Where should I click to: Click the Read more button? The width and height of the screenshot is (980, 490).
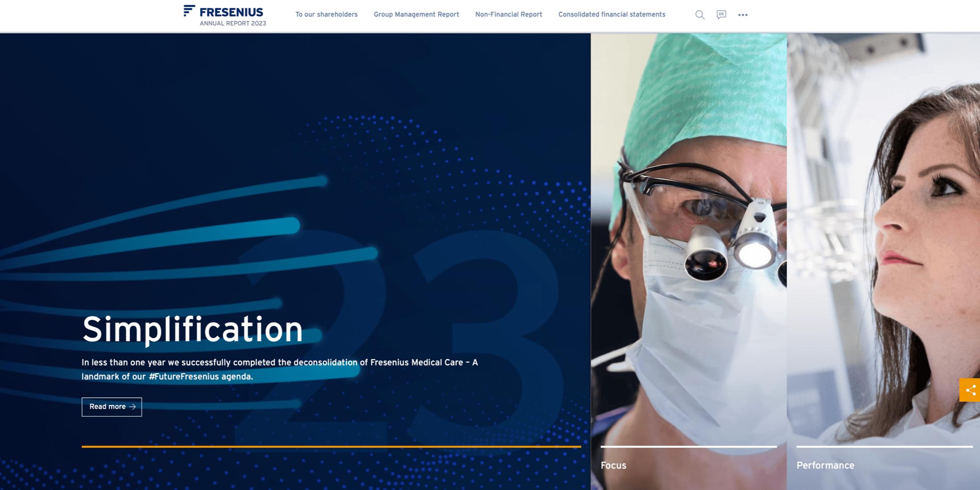click(x=112, y=407)
